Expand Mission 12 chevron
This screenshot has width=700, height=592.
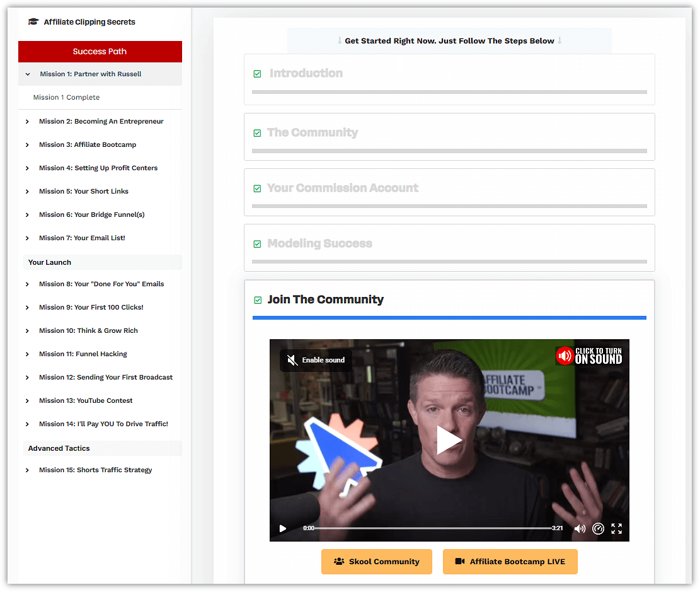click(27, 378)
